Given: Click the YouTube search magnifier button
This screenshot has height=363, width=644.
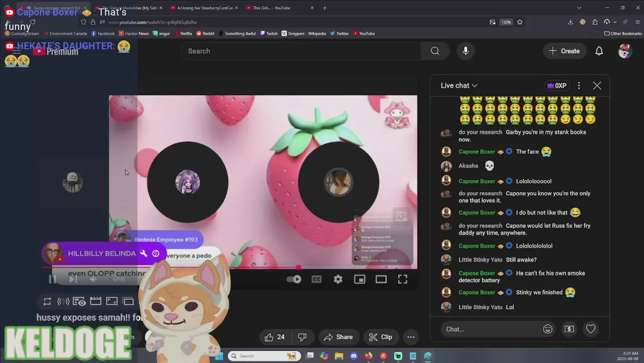Looking at the screenshot, I should [x=435, y=51].
